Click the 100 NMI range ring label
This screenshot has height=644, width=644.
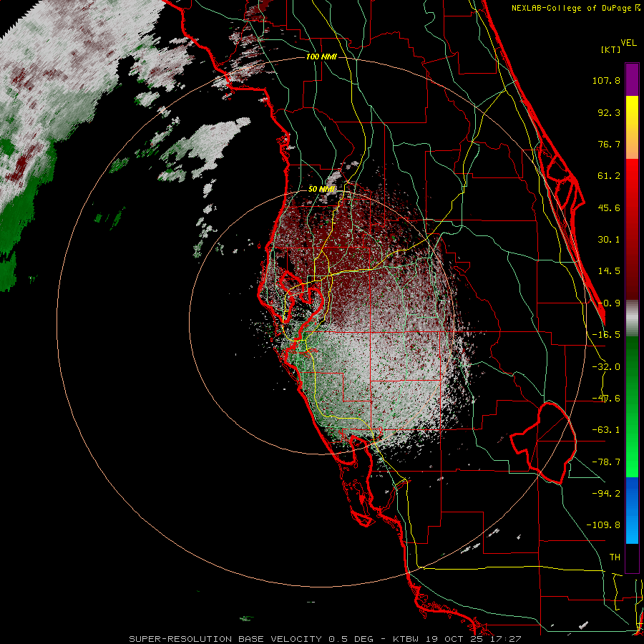click(x=321, y=57)
